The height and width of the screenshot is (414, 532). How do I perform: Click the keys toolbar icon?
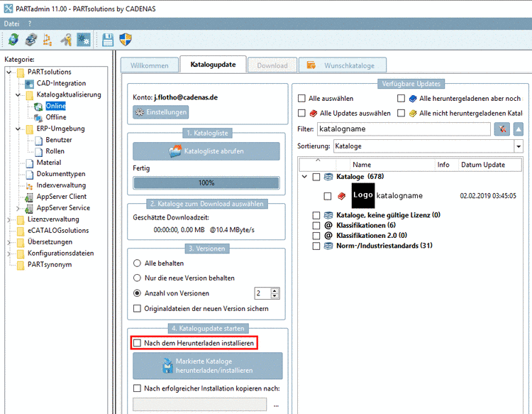[66, 40]
